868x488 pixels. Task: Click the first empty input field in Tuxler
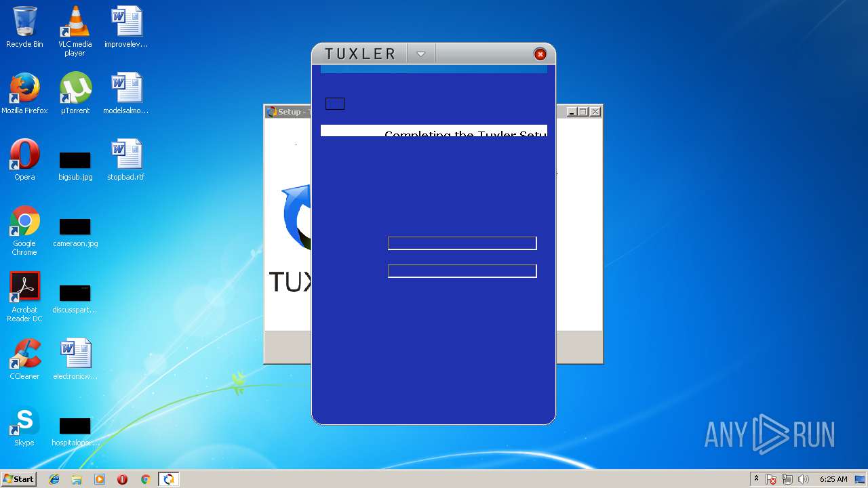(x=462, y=243)
